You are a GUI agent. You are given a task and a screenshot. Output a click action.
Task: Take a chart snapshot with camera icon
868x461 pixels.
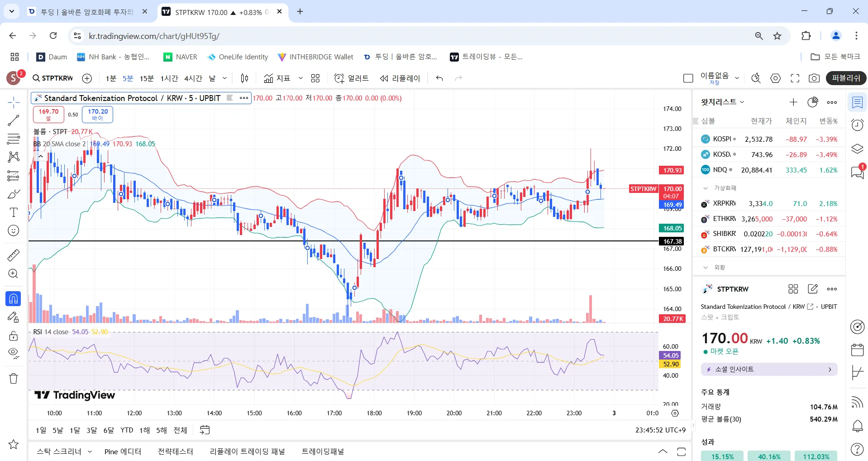(814, 78)
